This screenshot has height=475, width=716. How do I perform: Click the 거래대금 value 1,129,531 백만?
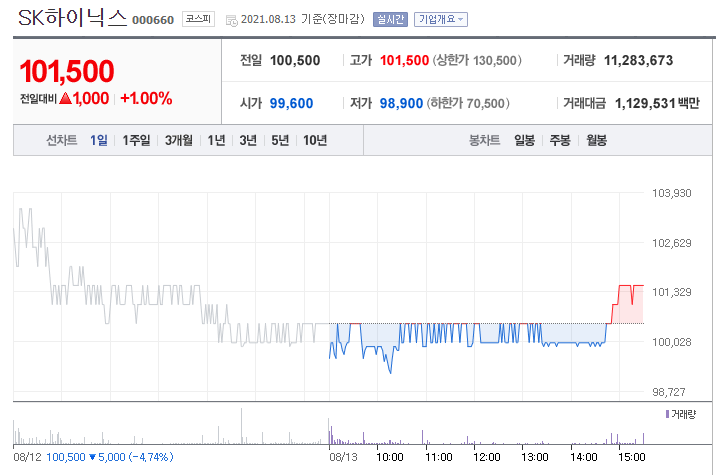tap(657, 103)
